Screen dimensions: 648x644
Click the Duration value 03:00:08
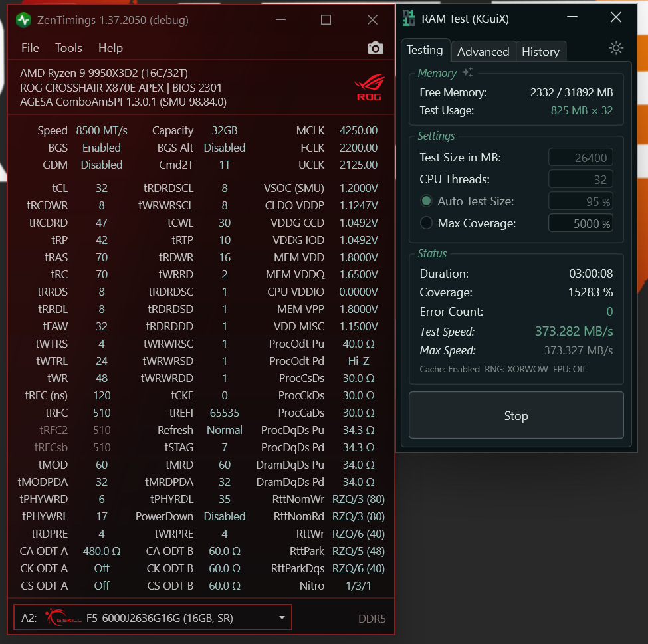[591, 274]
